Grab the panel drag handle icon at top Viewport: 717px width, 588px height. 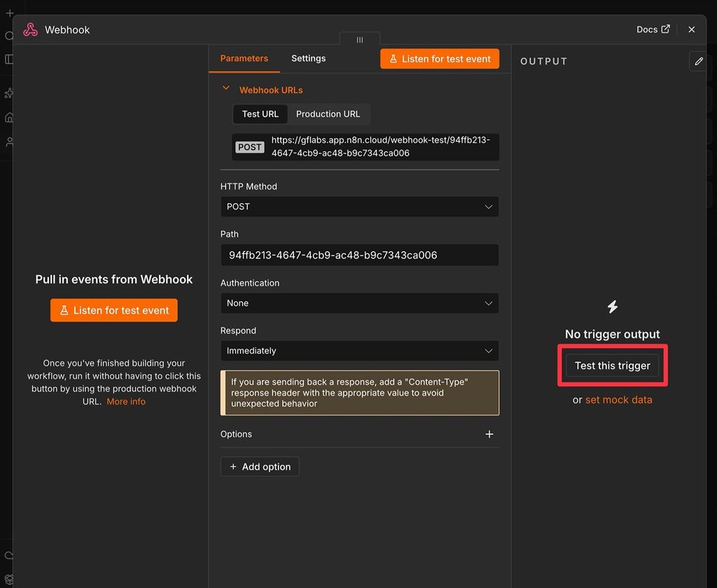pos(360,40)
